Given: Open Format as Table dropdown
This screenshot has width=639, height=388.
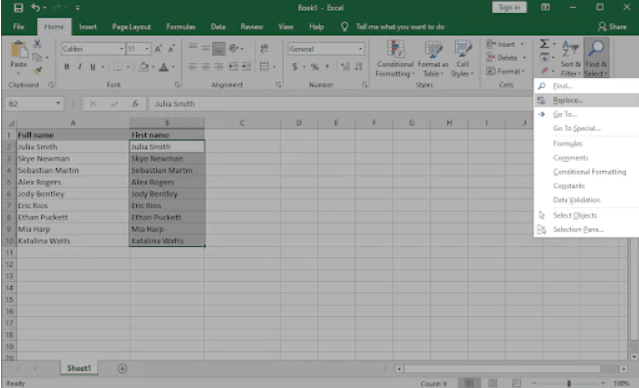Looking at the screenshot, I should point(432,59).
